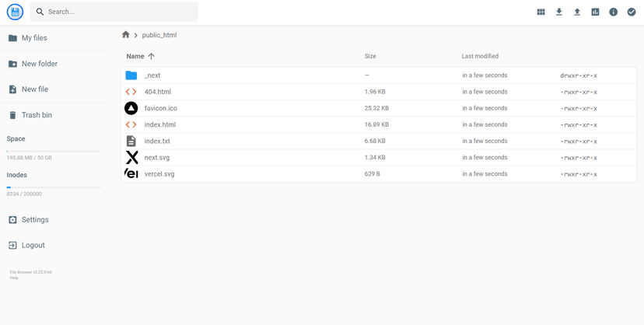Open the _next folder
This screenshot has height=325, width=644.
click(152, 75)
